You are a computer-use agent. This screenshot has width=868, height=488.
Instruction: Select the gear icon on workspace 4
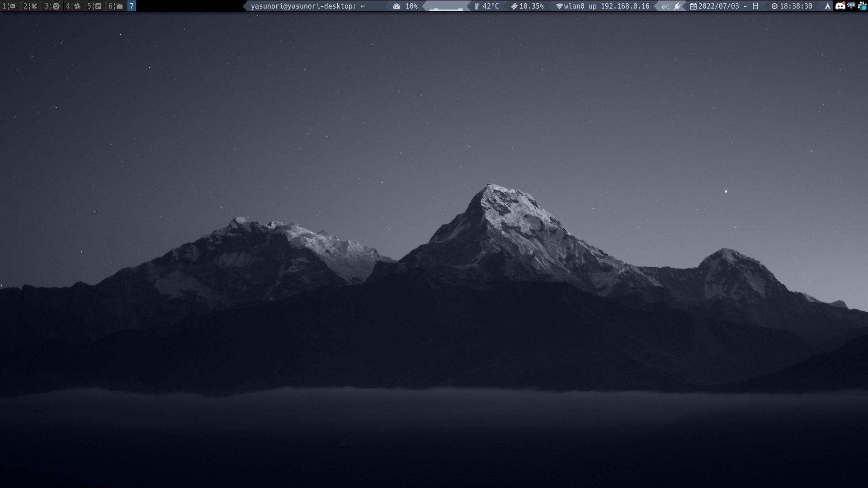(77, 6)
